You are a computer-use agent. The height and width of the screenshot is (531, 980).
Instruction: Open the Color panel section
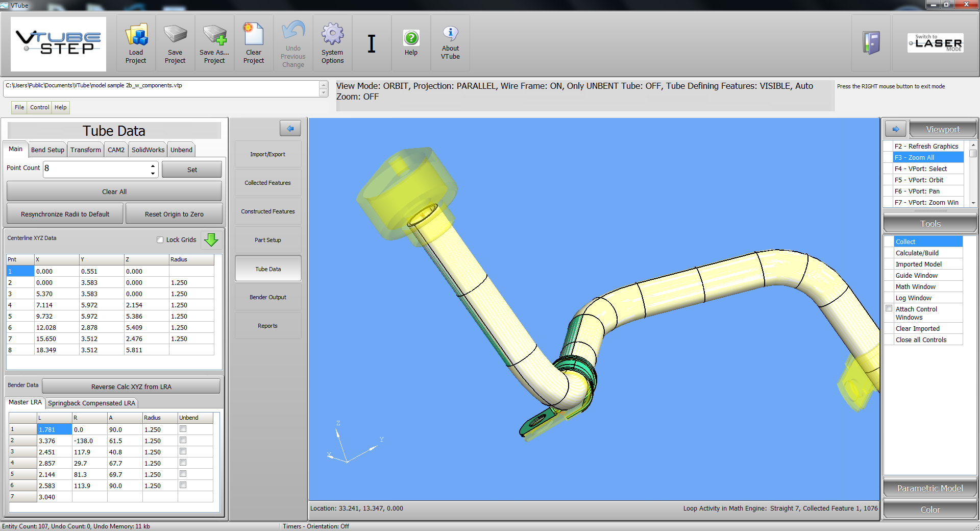(929, 510)
